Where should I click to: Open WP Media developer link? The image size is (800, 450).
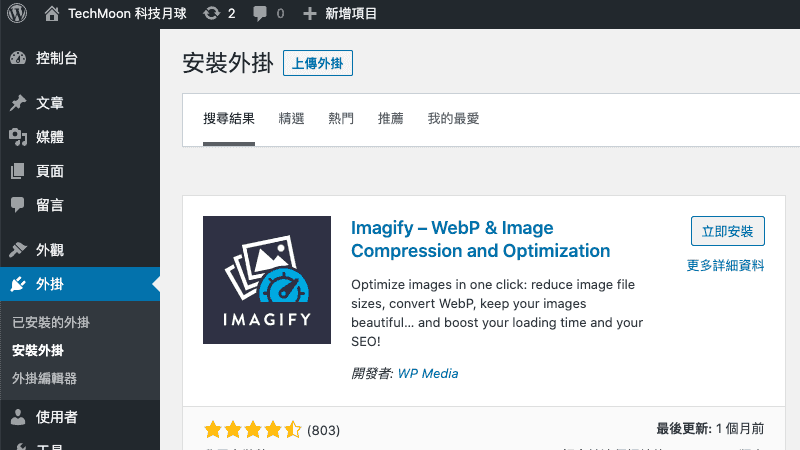pyautogui.click(x=428, y=373)
